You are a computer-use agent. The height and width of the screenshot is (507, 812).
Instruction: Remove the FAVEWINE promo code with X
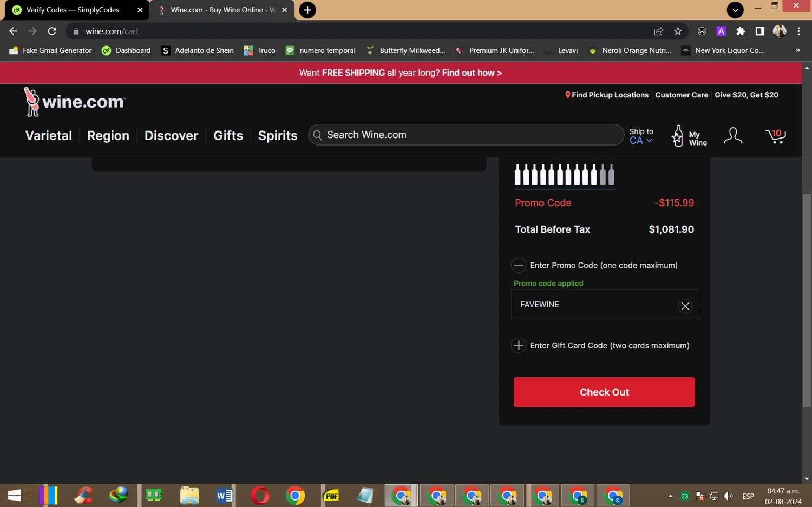(685, 306)
